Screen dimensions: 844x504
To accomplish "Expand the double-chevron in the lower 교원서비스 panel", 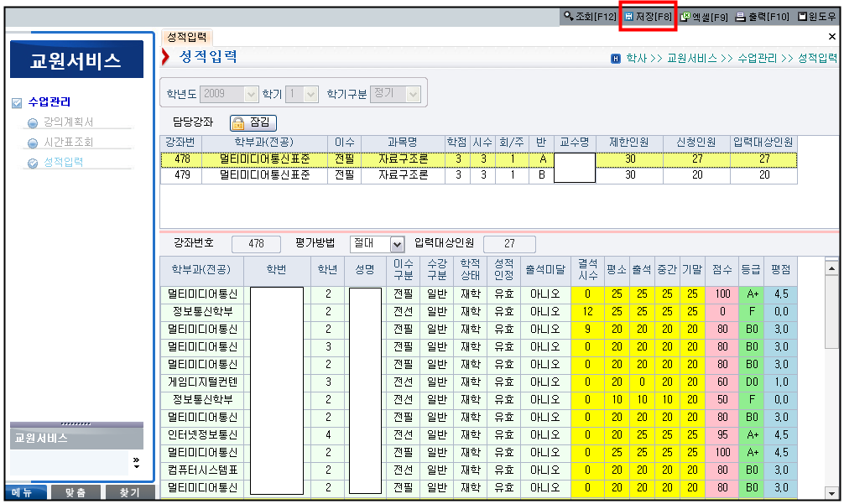I will tap(136, 462).
